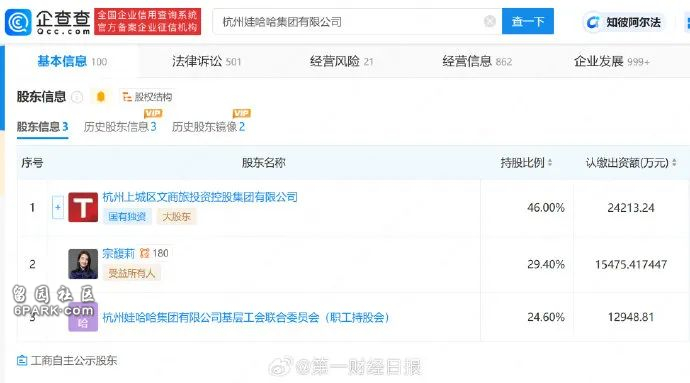Viewport: 690px width, 383px height.
Task: Clear the search box with the X icon
Action: (489, 21)
